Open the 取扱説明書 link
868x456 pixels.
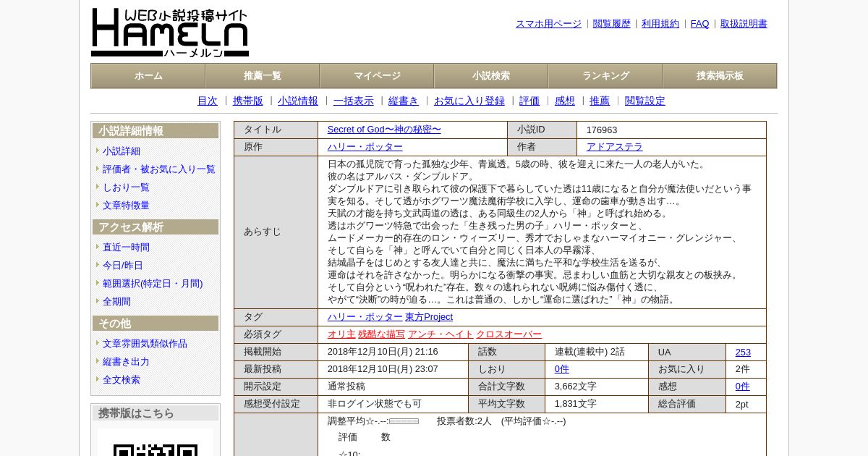coord(744,24)
